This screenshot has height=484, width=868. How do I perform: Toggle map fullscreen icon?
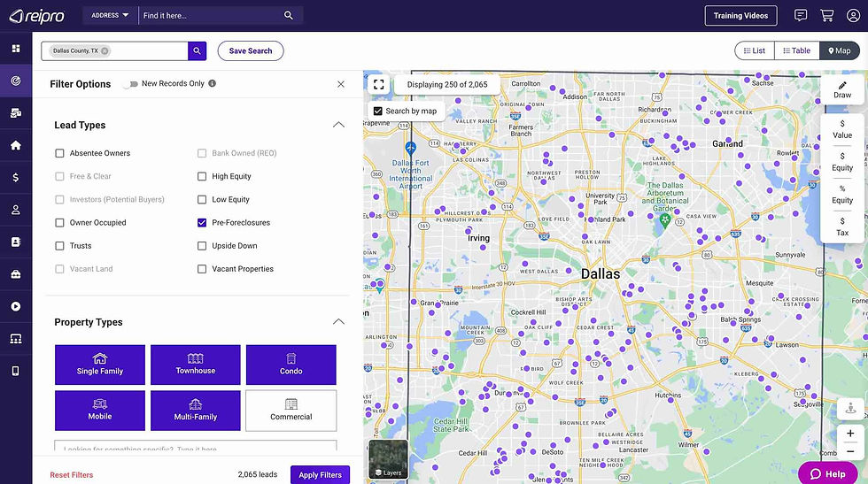pyautogui.click(x=379, y=85)
